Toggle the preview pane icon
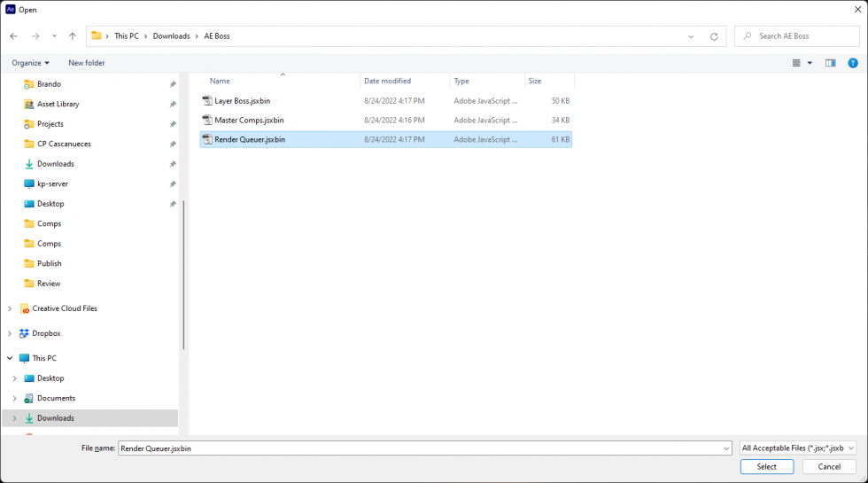868x483 pixels. [x=830, y=63]
